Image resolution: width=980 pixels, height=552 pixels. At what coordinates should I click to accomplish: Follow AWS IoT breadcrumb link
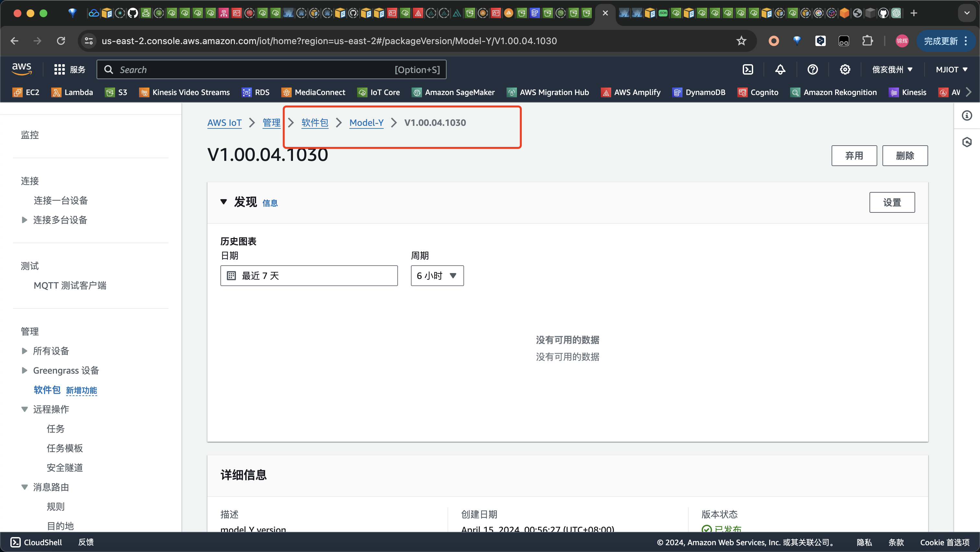click(225, 123)
